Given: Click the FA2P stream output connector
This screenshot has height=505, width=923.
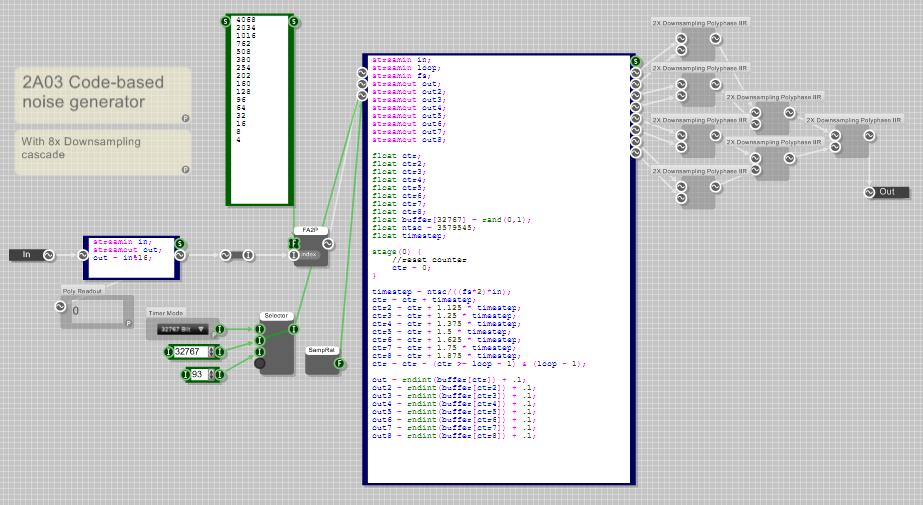Looking at the screenshot, I should pos(328,243).
